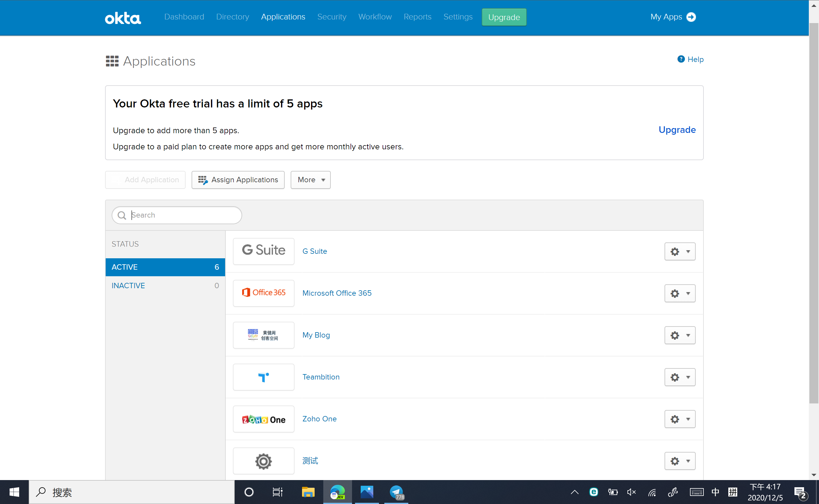Image resolution: width=819 pixels, height=504 pixels.
Task: Click the Help question mark icon
Action: point(681,59)
